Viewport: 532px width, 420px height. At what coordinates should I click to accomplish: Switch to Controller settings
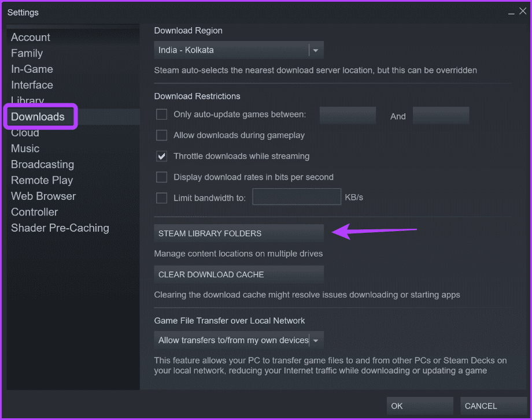[x=34, y=212]
